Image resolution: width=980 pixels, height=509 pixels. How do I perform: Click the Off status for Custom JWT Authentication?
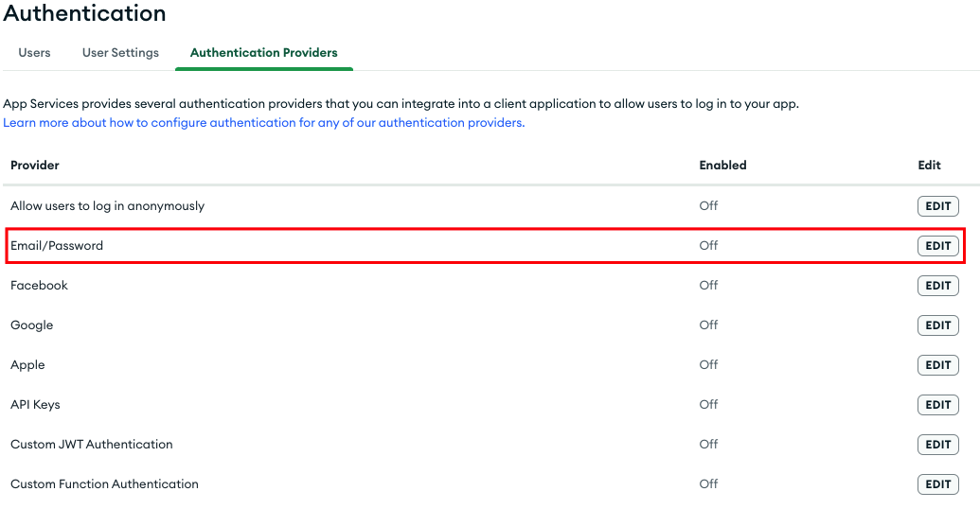[x=708, y=444]
